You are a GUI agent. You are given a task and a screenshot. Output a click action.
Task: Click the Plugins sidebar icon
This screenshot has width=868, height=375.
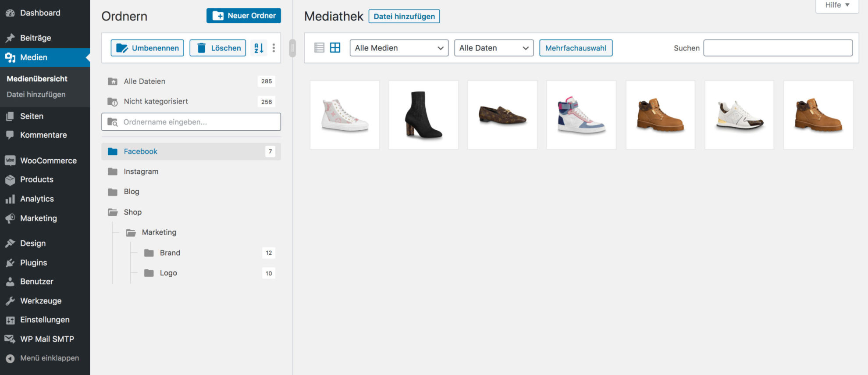10,263
